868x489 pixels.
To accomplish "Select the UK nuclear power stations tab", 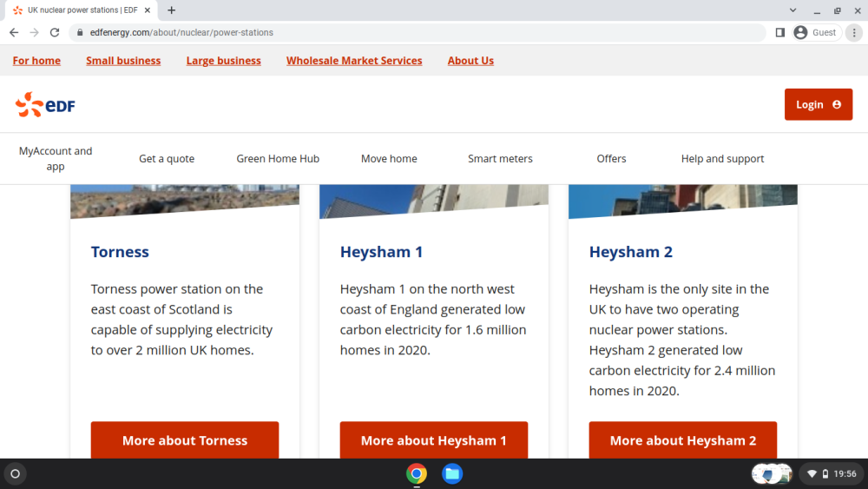I will (82, 10).
